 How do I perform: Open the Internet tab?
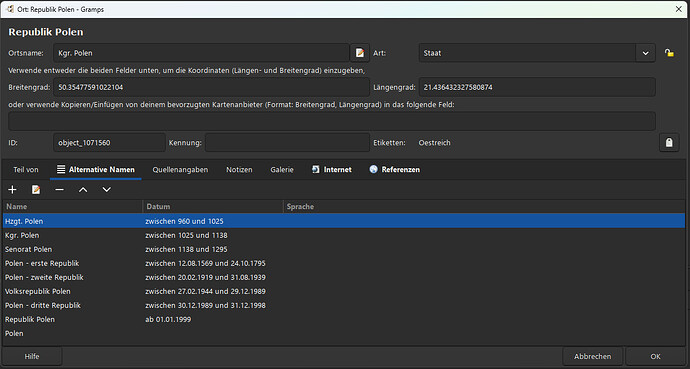pyautogui.click(x=332, y=169)
